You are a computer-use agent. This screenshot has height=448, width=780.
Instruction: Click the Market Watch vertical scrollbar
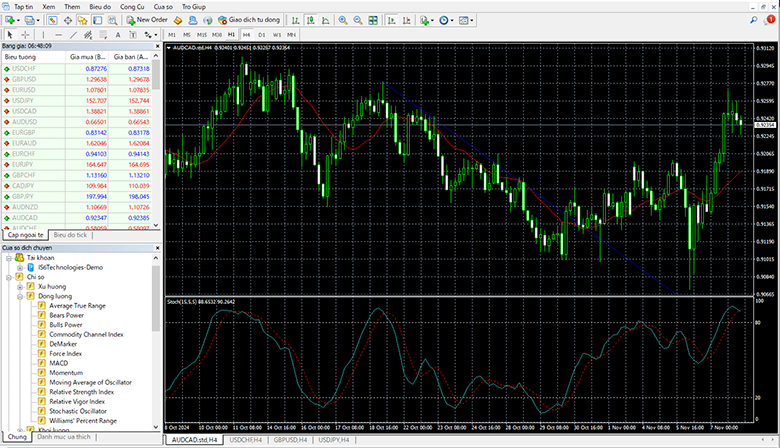click(156, 141)
